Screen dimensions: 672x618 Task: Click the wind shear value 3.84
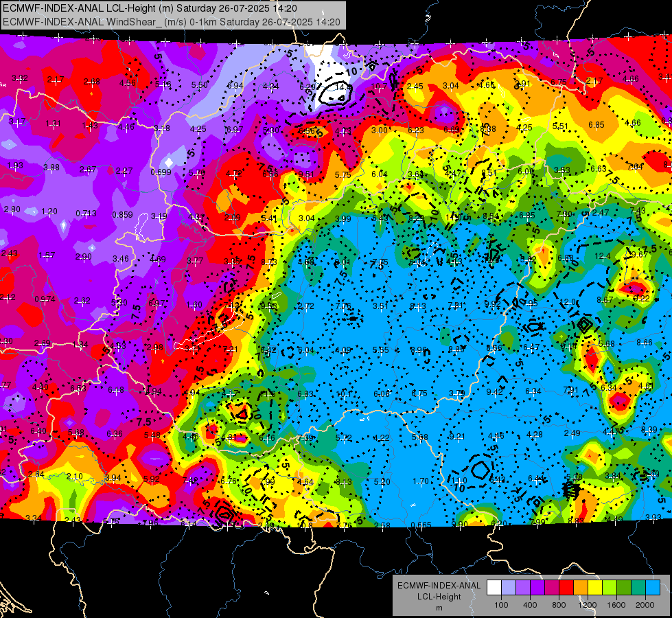pyautogui.click(x=613, y=476)
